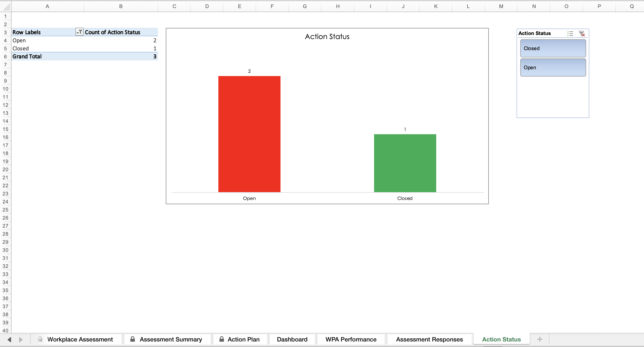Click the Action Status slicer header
Viewport: 644px width, 347px height.
(x=535, y=33)
